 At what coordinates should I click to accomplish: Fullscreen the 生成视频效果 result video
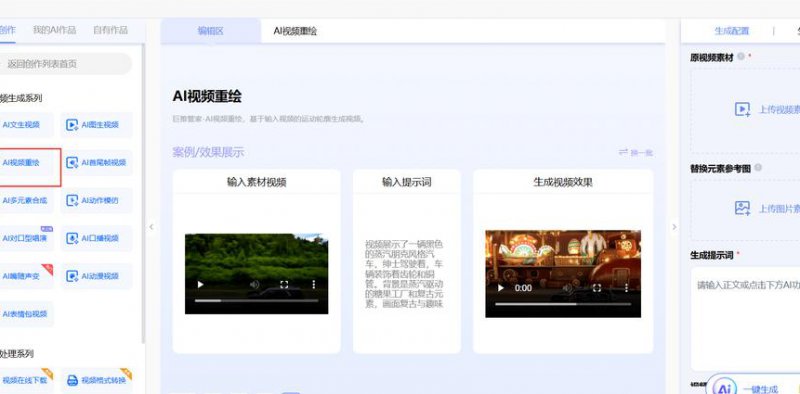click(x=597, y=288)
